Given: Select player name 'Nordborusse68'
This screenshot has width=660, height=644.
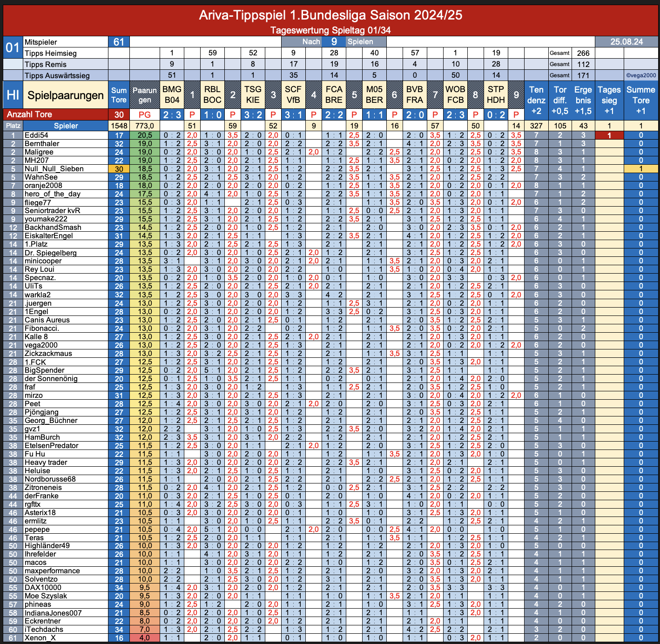Looking at the screenshot, I should (50, 479).
